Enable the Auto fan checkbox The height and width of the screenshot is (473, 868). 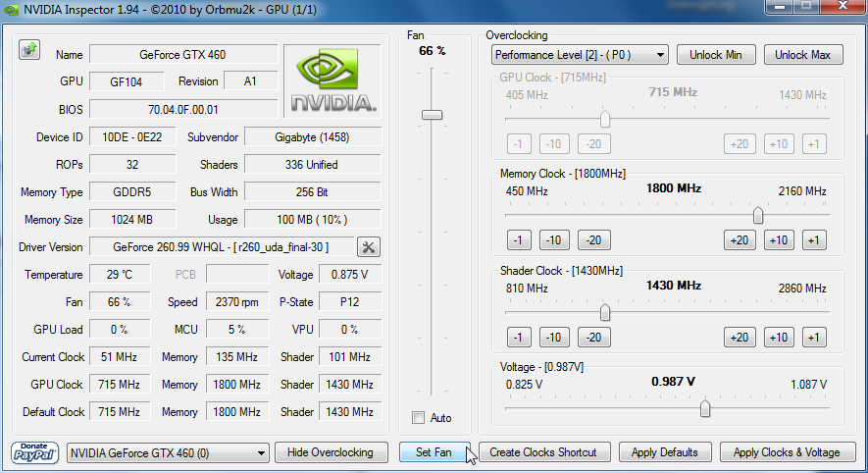pos(420,418)
